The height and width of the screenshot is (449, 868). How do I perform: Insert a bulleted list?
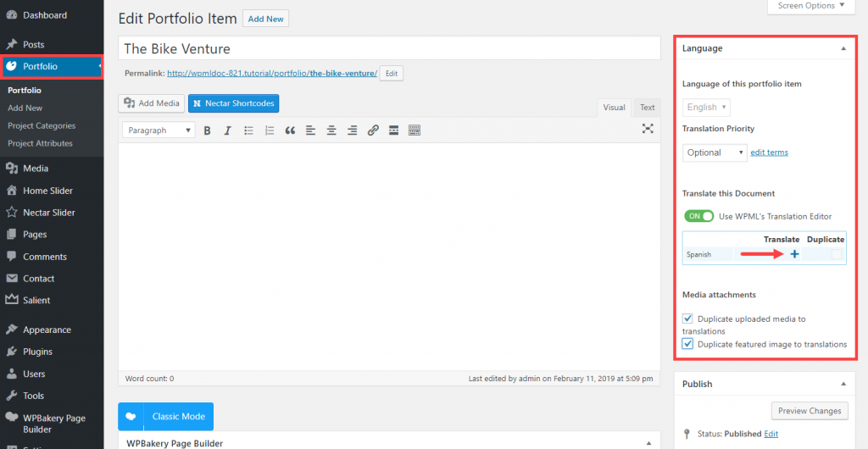click(248, 130)
